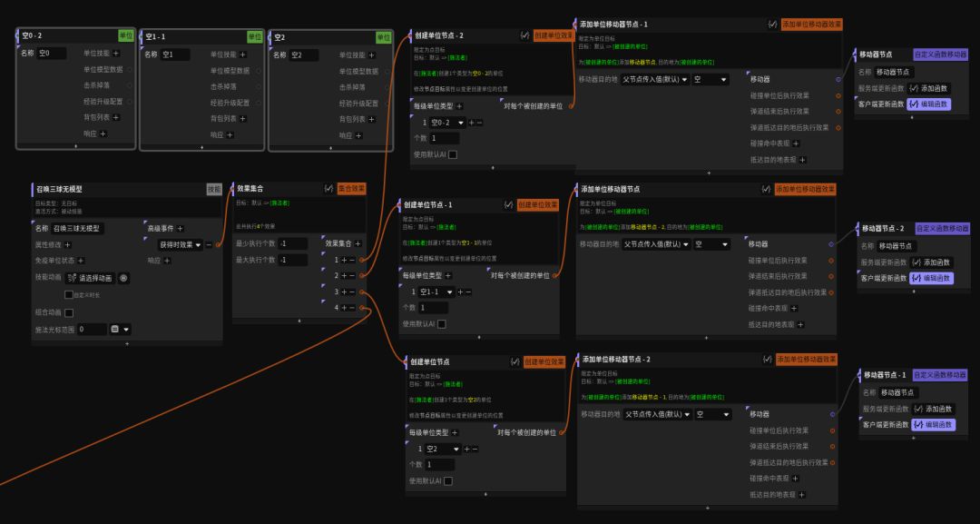Viewport: 980px width, 524px height.
Task: Click 编辑函数 button on 移动器节点
Action: [929, 104]
